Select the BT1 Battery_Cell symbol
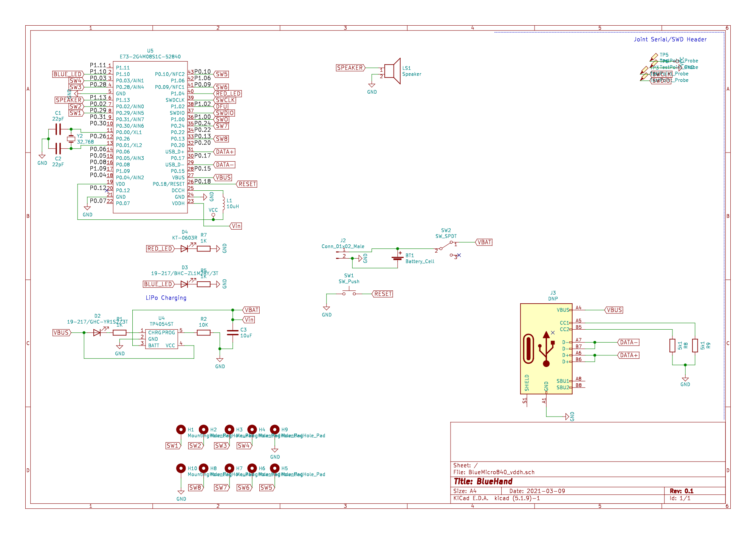The image size is (756, 534). (397, 258)
